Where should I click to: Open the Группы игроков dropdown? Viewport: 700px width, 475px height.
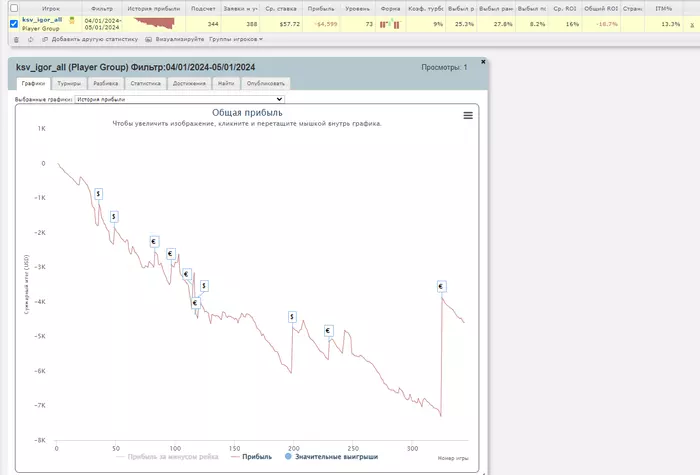click(236, 39)
